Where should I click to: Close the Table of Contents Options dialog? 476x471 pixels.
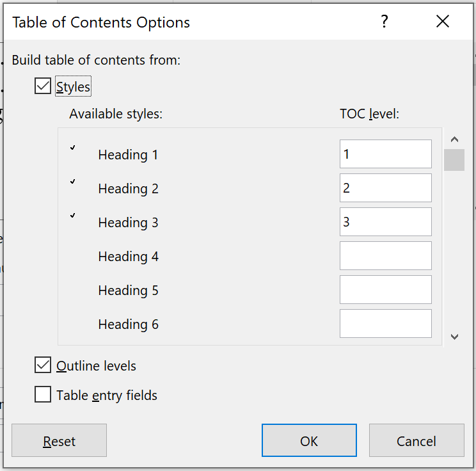pyautogui.click(x=443, y=21)
